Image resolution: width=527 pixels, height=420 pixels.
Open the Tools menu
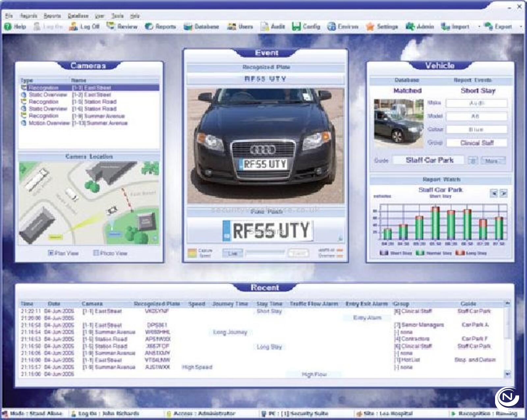click(117, 16)
